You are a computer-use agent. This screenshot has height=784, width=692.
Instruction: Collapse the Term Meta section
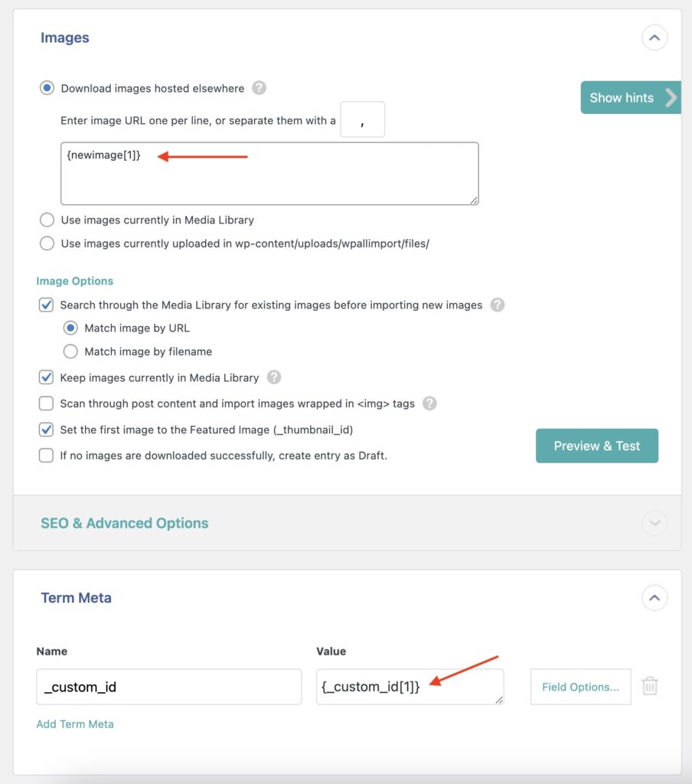654,598
